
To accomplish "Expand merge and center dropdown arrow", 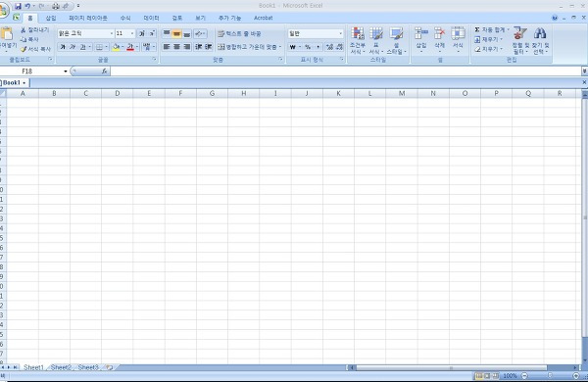I will (x=280, y=47).
